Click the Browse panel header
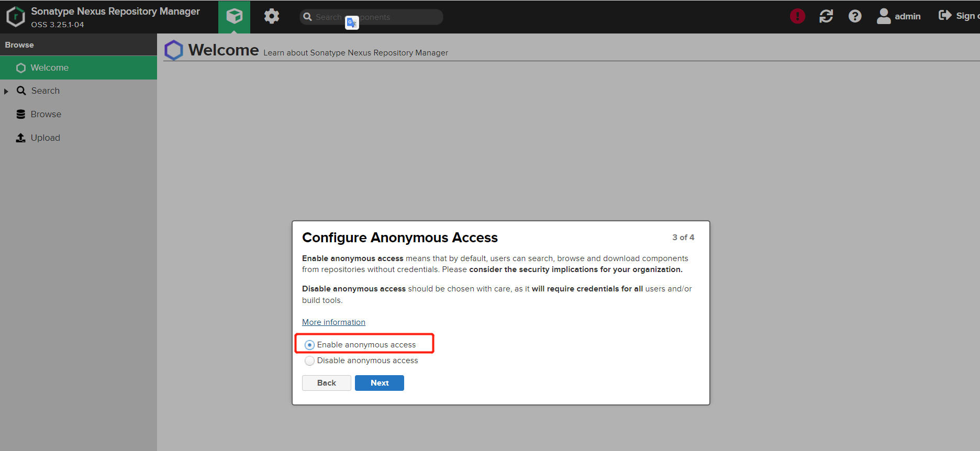 79,45
